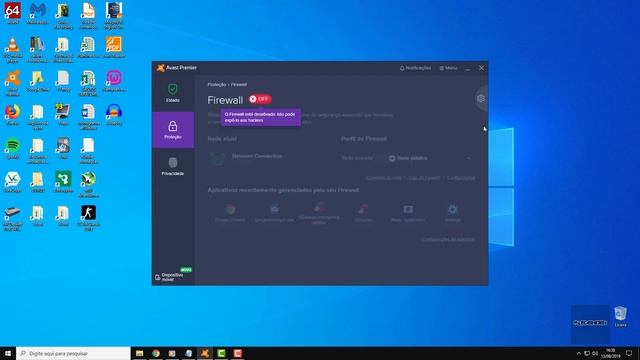Click the taskbar clock and date

[x=611, y=353]
